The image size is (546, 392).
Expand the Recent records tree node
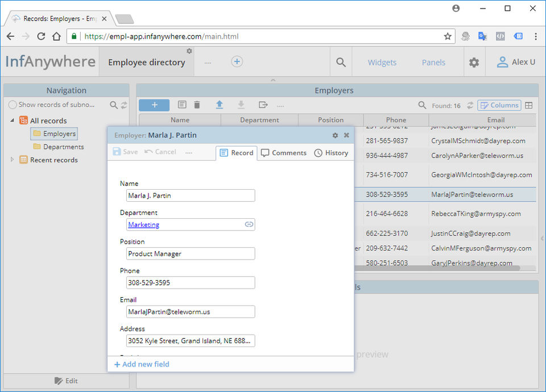click(12, 160)
